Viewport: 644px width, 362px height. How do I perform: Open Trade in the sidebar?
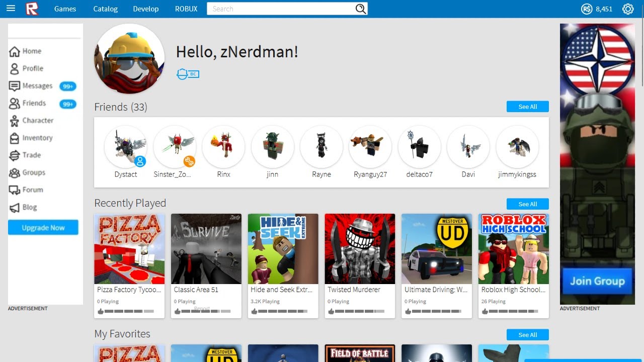coord(32,155)
